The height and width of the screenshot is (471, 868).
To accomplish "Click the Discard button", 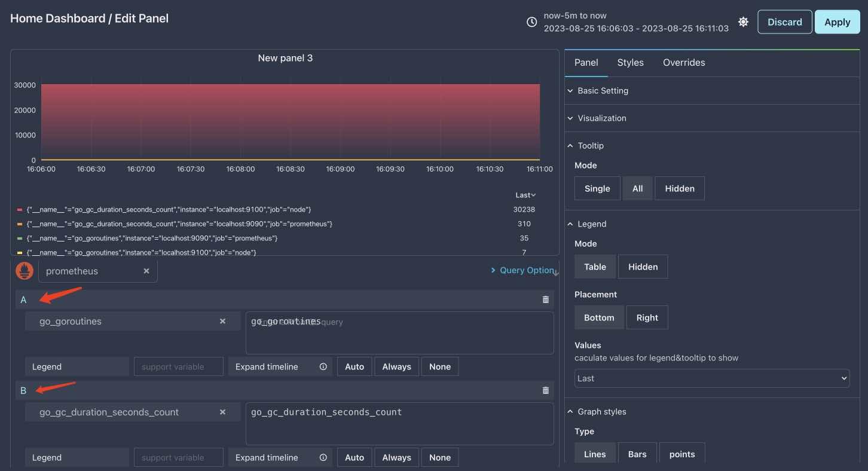I will (784, 22).
